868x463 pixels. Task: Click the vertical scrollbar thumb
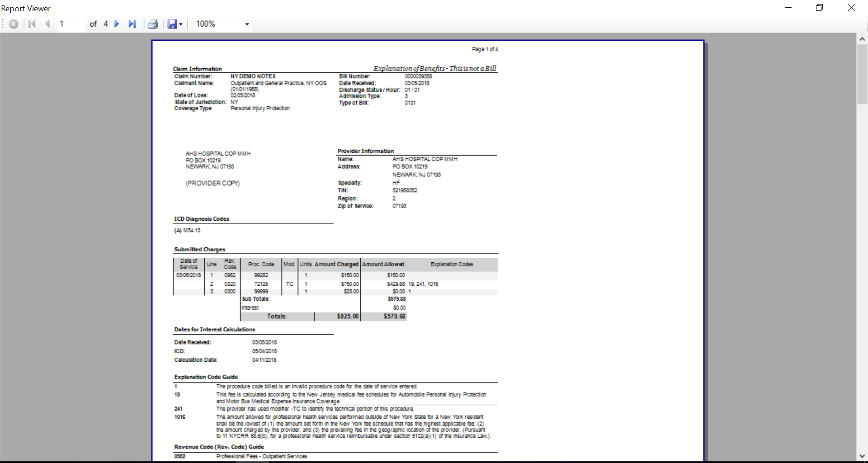862,75
